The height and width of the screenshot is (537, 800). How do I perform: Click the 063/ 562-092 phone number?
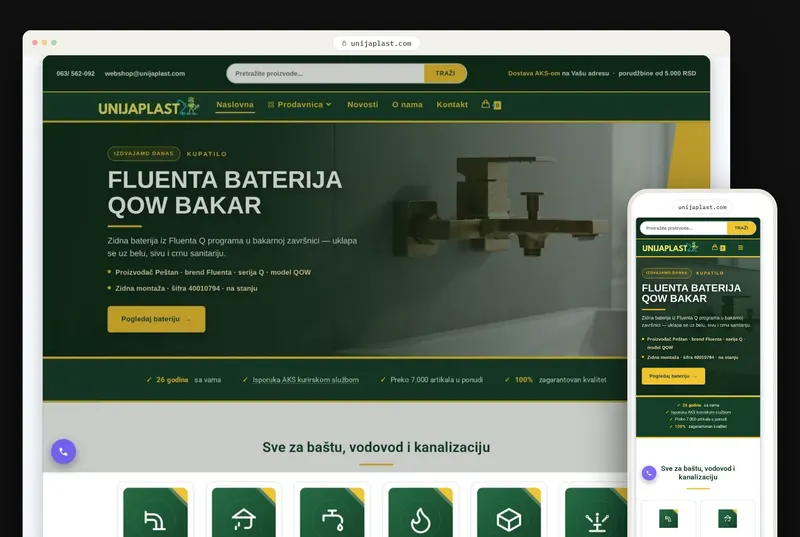pyautogui.click(x=76, y=73)
